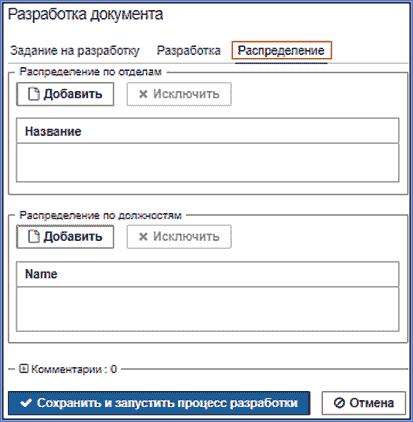This screenshot has height=422, width=413.
Task: Click the Комментарии : 0 label
Action: [74, 369]
